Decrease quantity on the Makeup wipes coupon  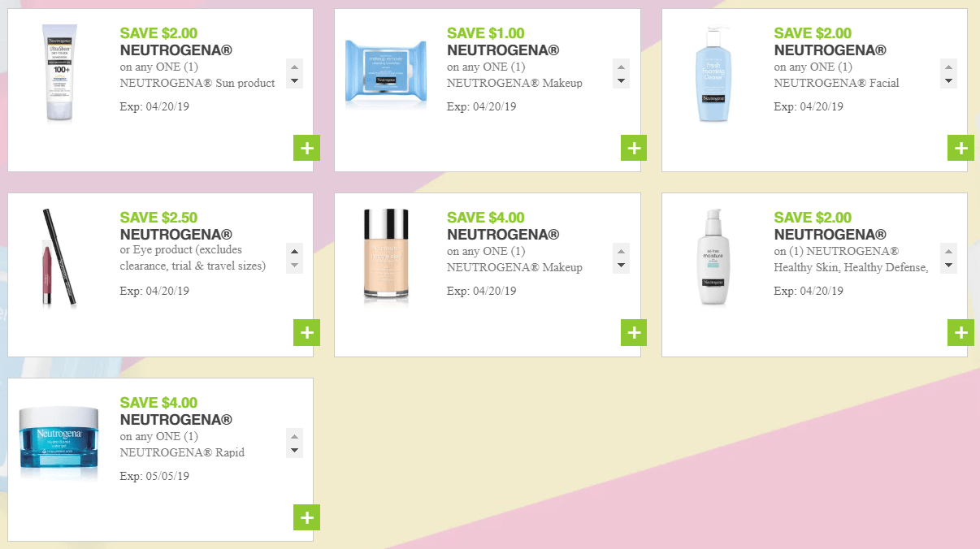[x=622, y=81]
